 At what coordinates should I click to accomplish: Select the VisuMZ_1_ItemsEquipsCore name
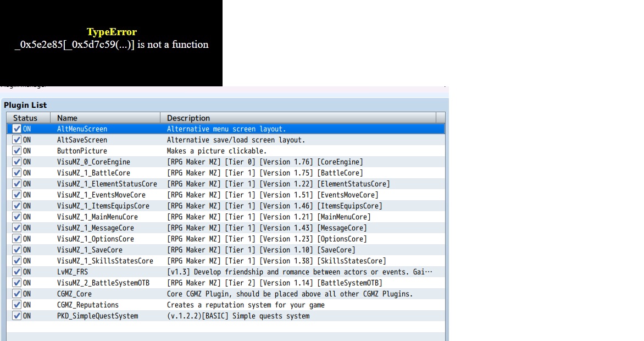click(103, 206)
